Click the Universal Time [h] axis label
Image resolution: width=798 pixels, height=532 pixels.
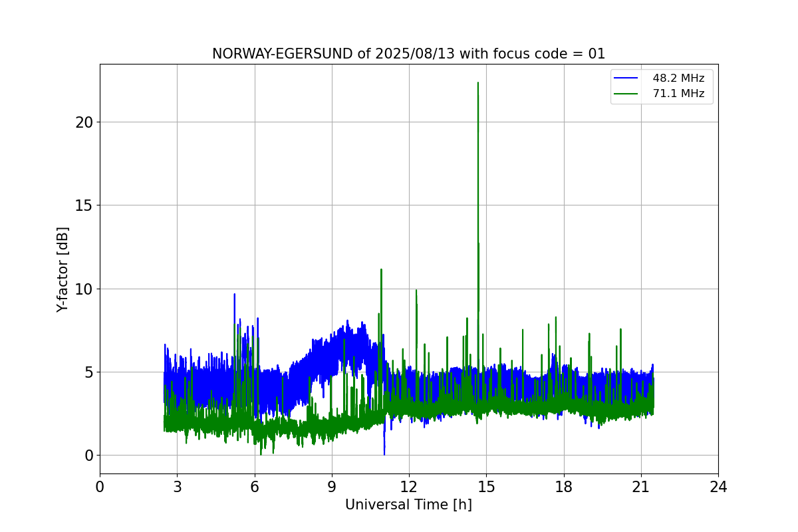coord(408,505)
